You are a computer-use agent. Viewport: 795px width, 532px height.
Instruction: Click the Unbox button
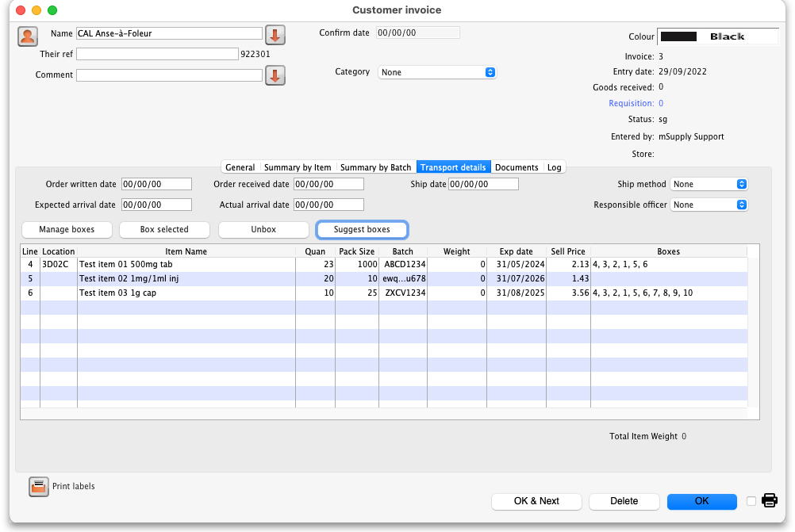263,229
